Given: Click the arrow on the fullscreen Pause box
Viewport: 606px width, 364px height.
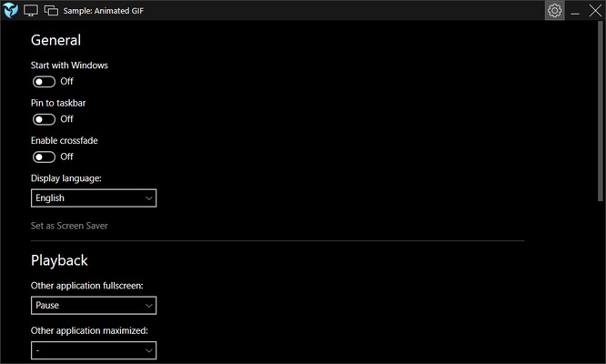Looking at the screenshot, I should tap(148, 306).
